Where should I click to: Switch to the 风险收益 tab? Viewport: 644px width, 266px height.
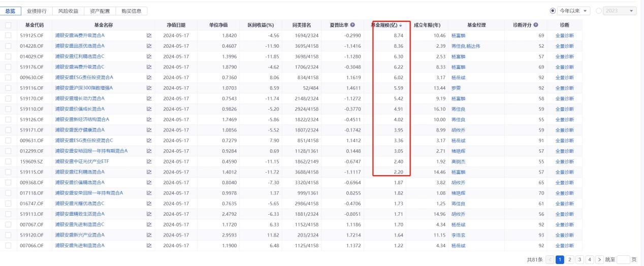(x=68, y=11)
